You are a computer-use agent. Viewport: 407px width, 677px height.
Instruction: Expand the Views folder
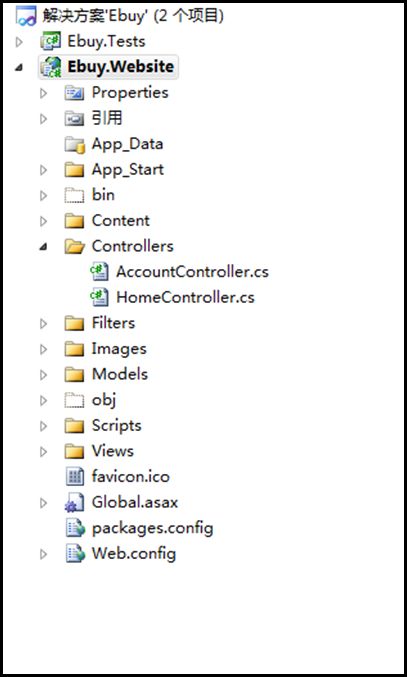(x=43, y=452)
